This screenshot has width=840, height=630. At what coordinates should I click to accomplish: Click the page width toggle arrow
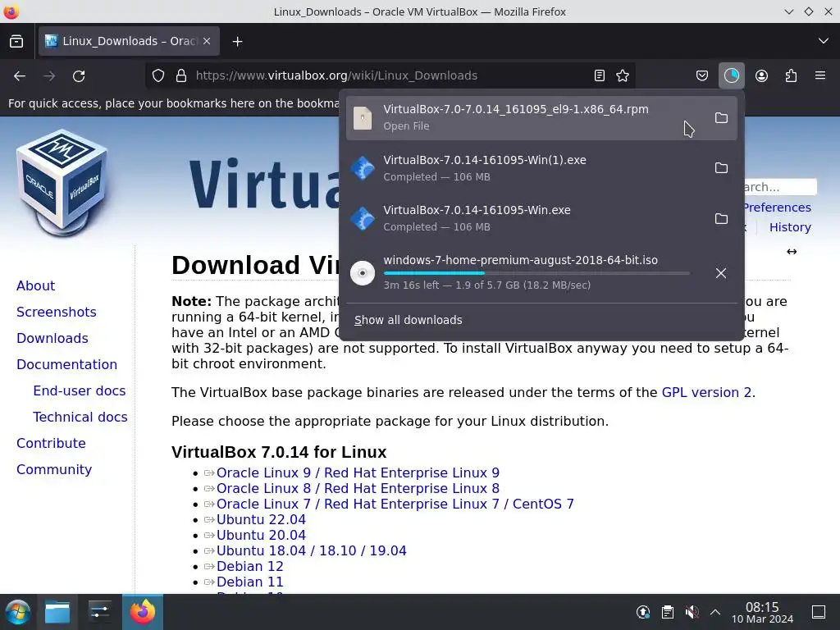[792, 251]
